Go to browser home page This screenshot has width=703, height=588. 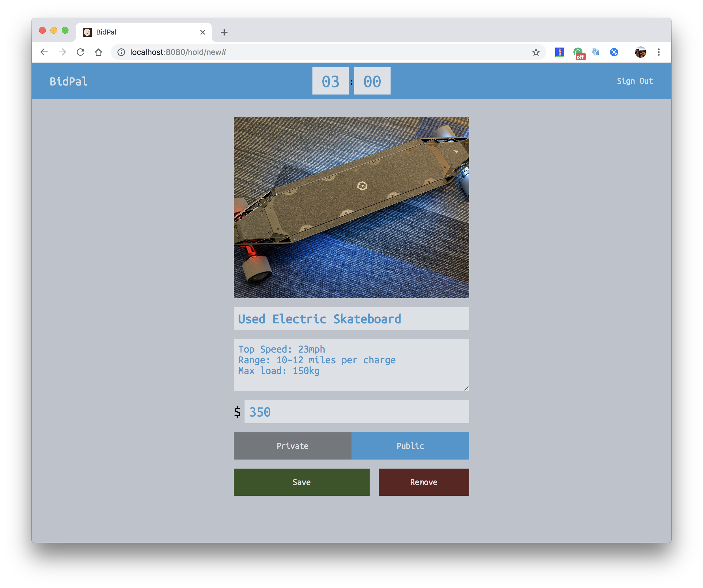click(x=98, y=52)
